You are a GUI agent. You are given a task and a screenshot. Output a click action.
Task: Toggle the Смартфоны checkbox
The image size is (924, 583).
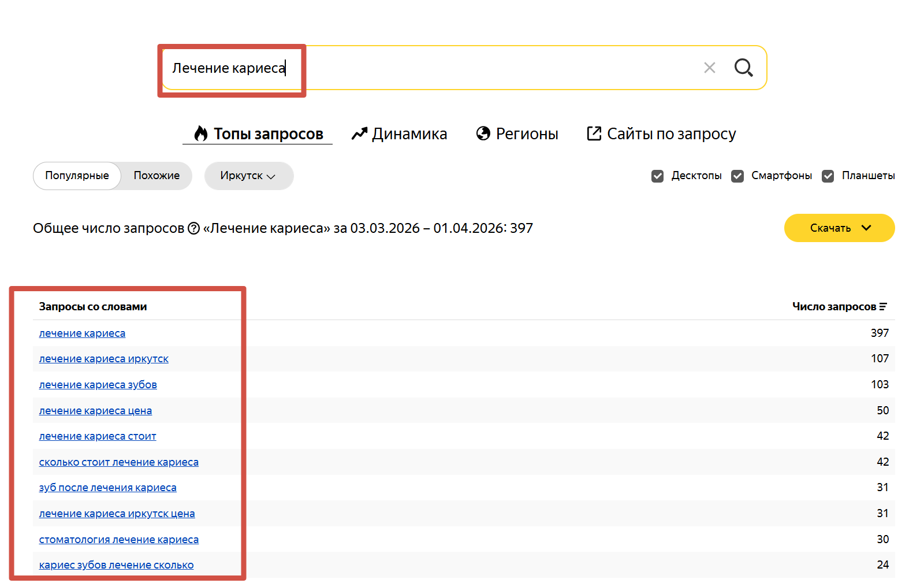click(737, 176)
